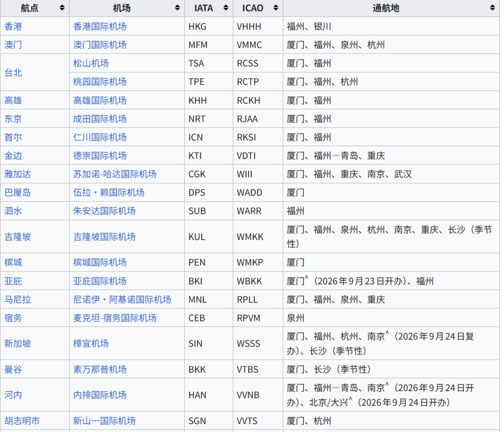Image resolution: width=504 pixels, height=432 pixels.
Task: Follow the 松山机场 link
Action: (x=91, y=63)
